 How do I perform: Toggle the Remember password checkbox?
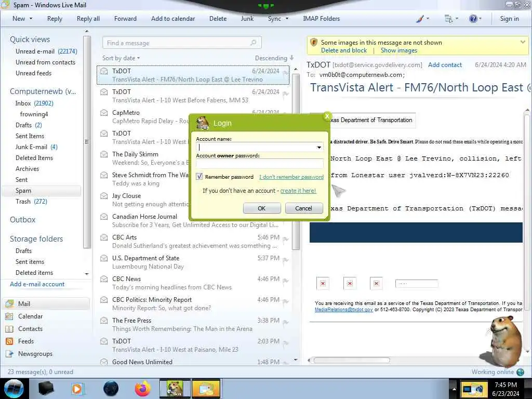199,177
